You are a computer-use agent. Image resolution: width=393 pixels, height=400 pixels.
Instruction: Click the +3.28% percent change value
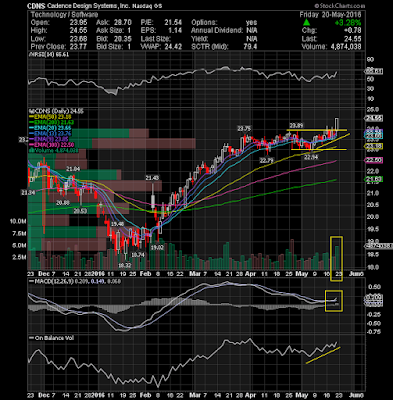(349, 23)
